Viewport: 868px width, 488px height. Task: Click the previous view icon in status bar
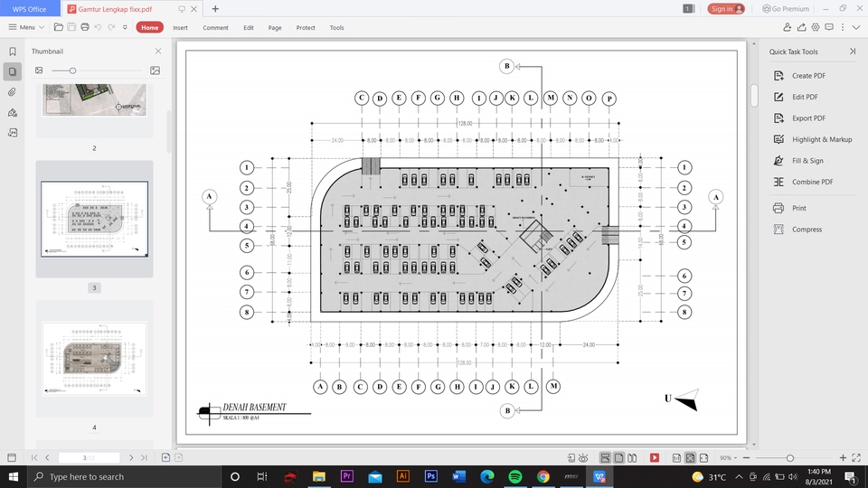click(165, 457)
